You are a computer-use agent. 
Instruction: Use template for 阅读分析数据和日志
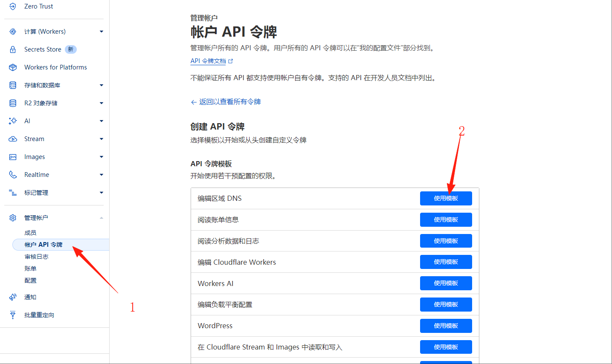[446, 241]
